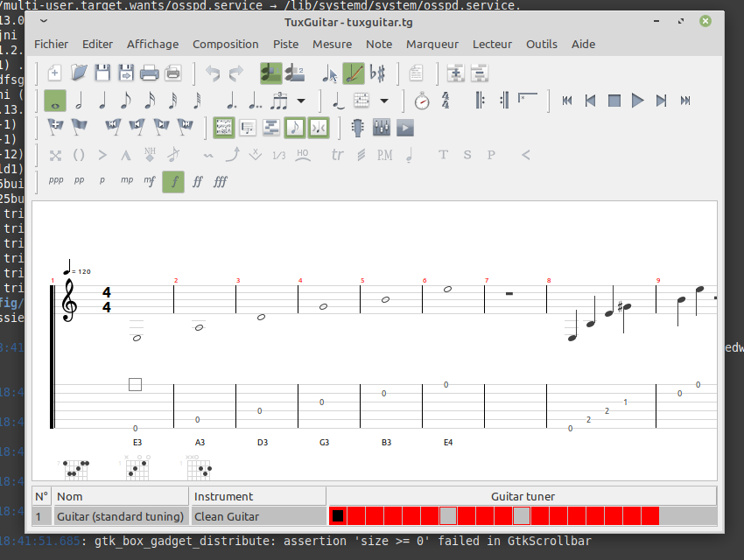The width and height of the screenshot is (744, 560).
Task: Start playback
Action: (638, 101)
